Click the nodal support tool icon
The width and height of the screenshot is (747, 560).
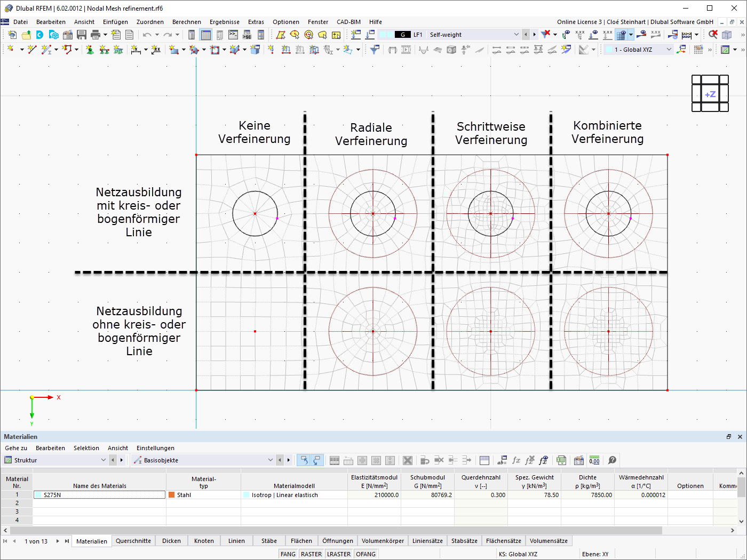point(90,50)
